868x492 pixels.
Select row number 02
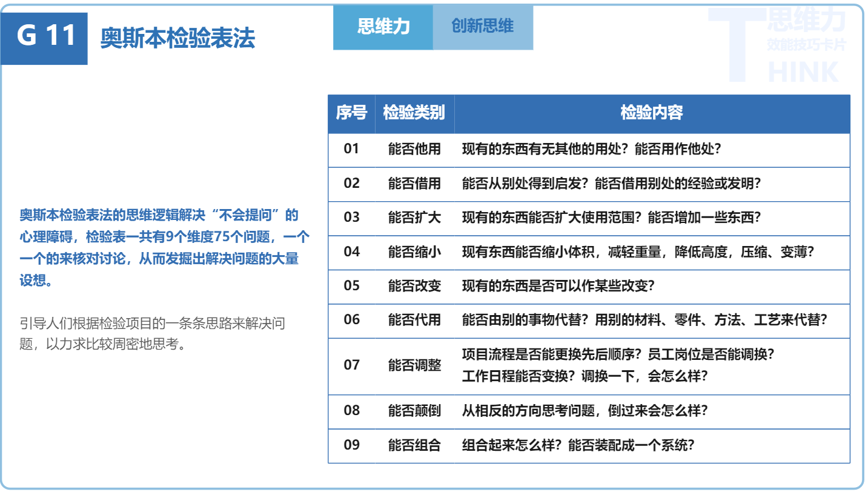(351, 183)
